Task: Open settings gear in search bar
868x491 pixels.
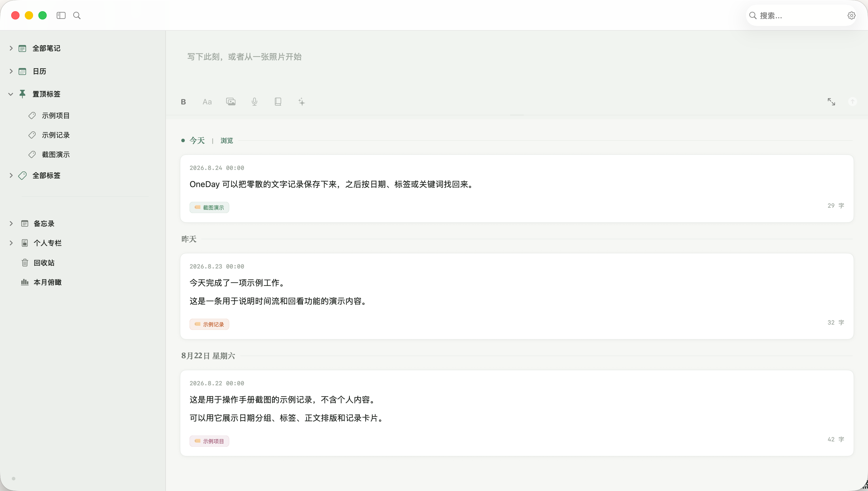Action: [x=851, y=16]
